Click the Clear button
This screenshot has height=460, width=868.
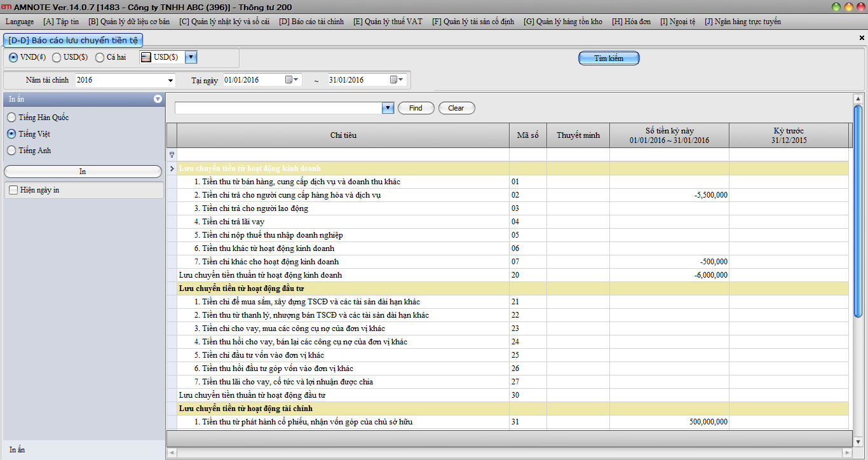[456, 108]
